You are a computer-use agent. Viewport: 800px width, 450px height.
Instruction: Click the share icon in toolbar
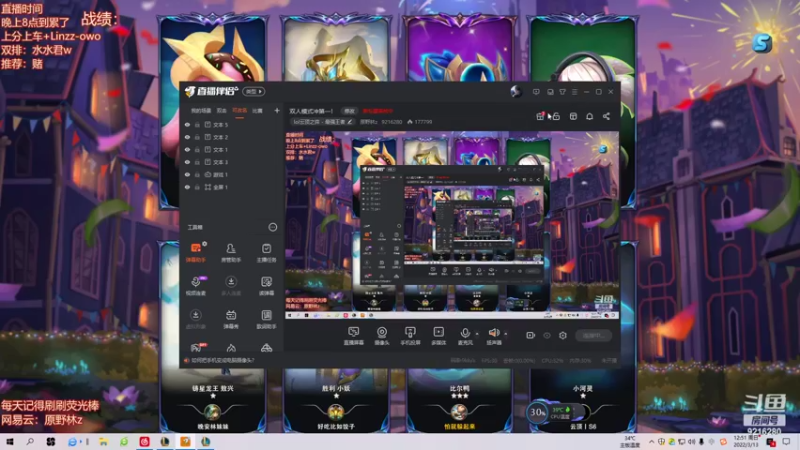606,116
